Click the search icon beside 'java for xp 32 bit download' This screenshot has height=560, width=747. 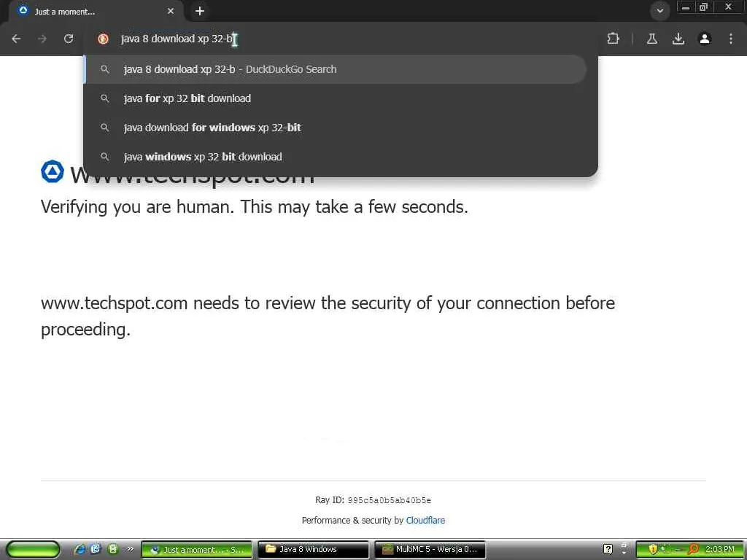point(105,98)
